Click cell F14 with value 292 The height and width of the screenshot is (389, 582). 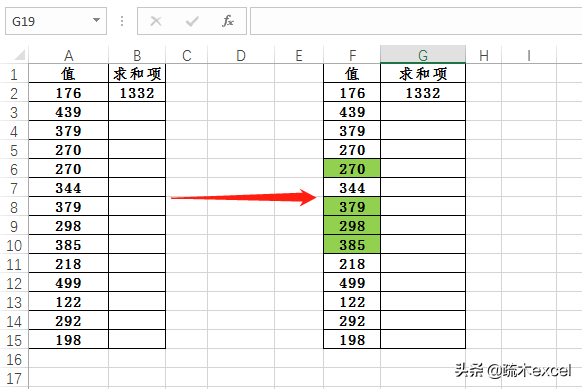(x=352, y=321)
